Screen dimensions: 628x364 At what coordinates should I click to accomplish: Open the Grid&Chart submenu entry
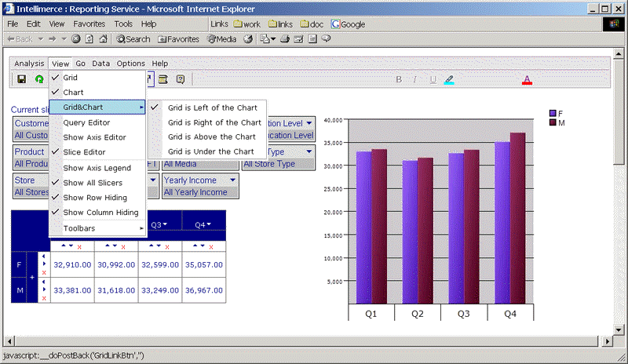(x=97, y=107)
